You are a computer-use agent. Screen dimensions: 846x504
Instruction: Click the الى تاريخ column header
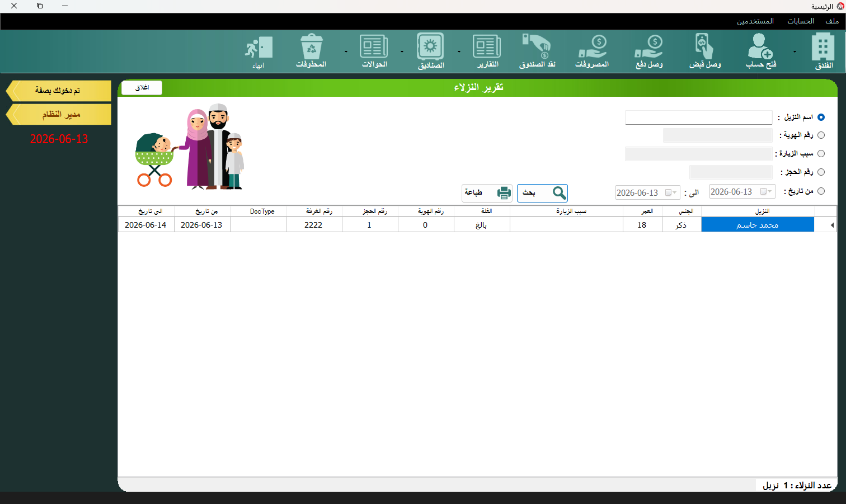point(146,211)
